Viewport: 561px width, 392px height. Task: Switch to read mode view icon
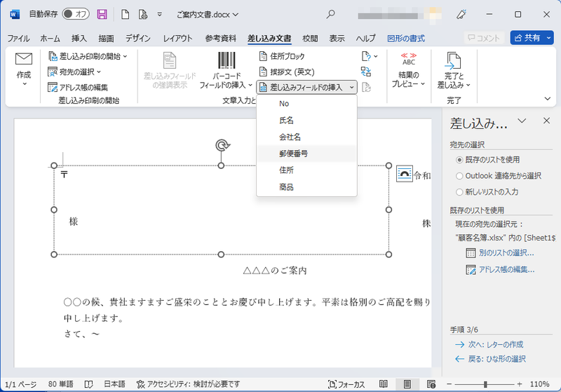point(383,384)
